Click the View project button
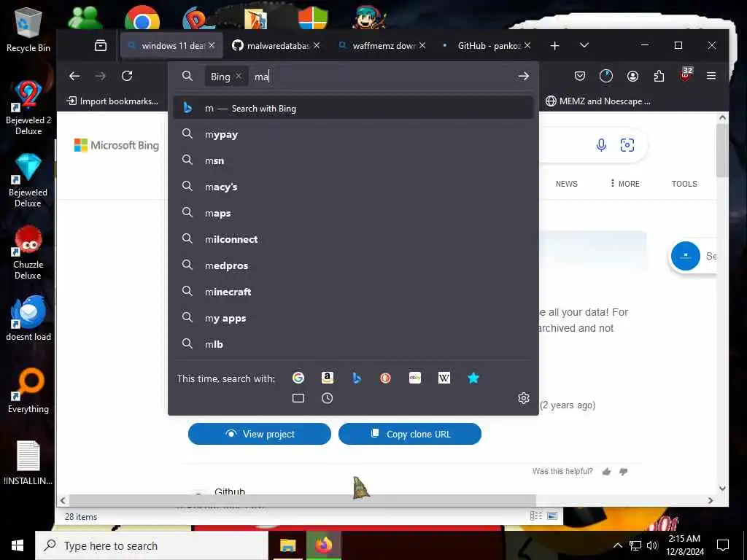Viewport: 747px width, 560px height. (260, 434)
